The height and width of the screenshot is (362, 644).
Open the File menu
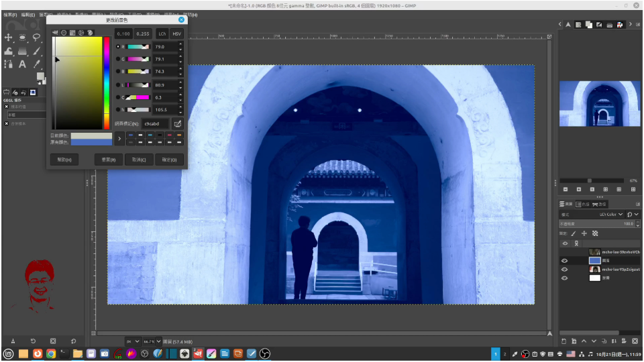[x=10, y=15]
